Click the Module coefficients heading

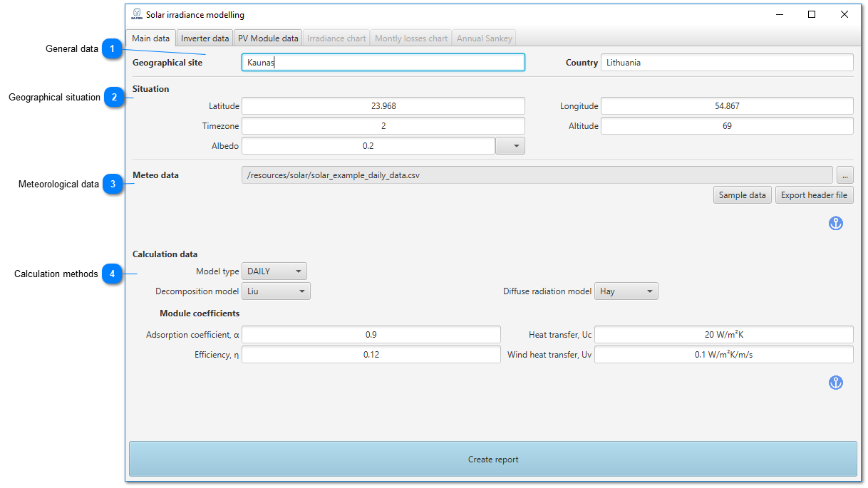(200, 313)
